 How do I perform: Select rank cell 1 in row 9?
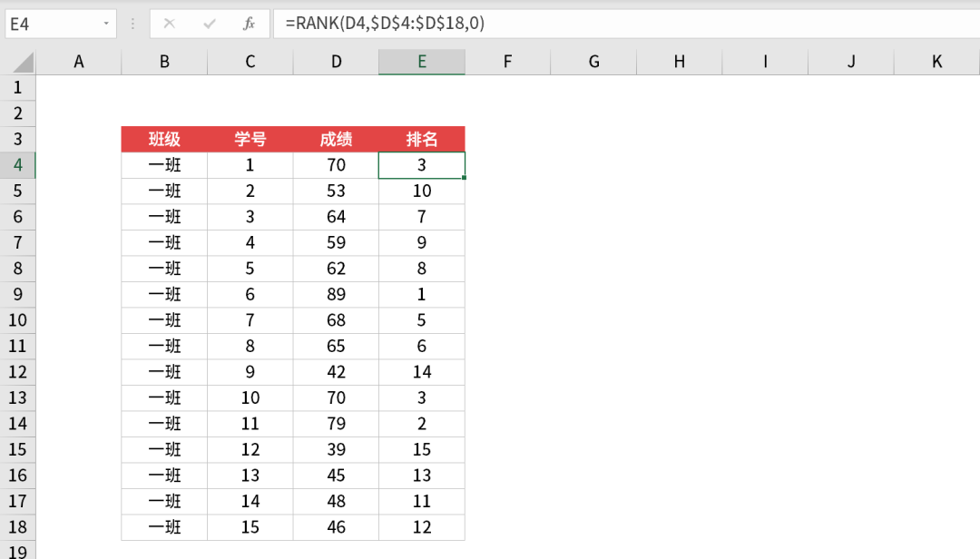(x=422, y=294)
